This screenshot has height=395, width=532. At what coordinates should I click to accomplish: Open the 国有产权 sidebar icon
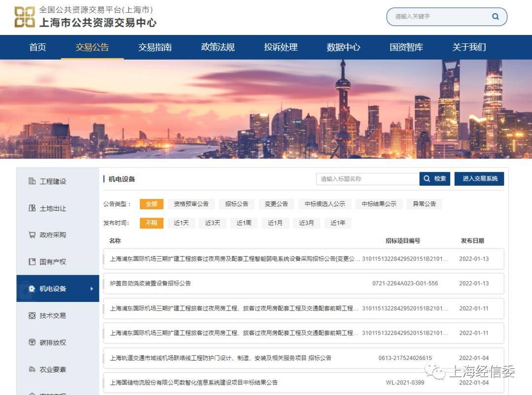(x=32, y=262)
